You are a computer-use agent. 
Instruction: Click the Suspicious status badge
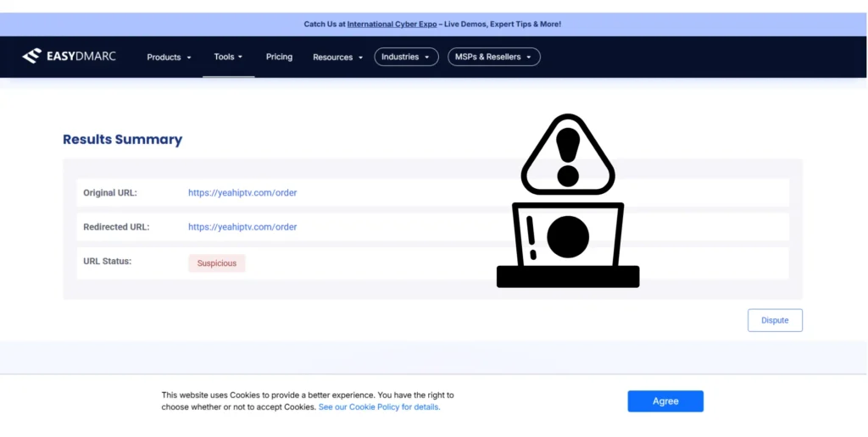[217, 263]
